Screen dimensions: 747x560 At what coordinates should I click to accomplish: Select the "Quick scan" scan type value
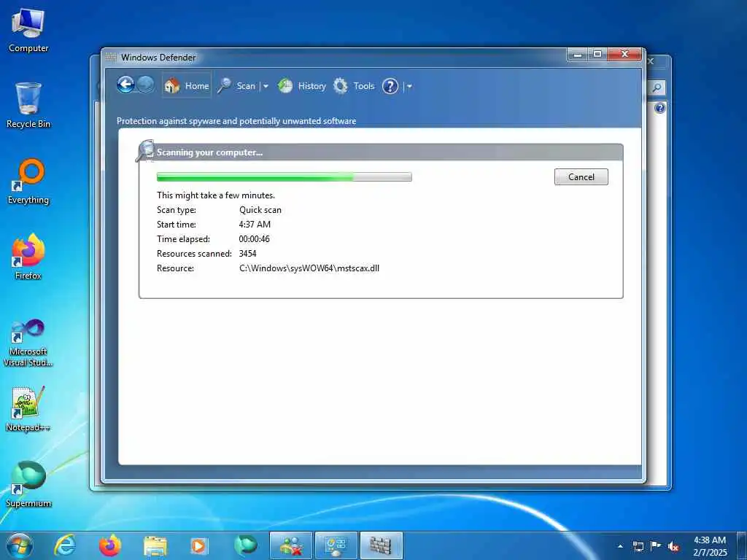[x=260, y=210]
